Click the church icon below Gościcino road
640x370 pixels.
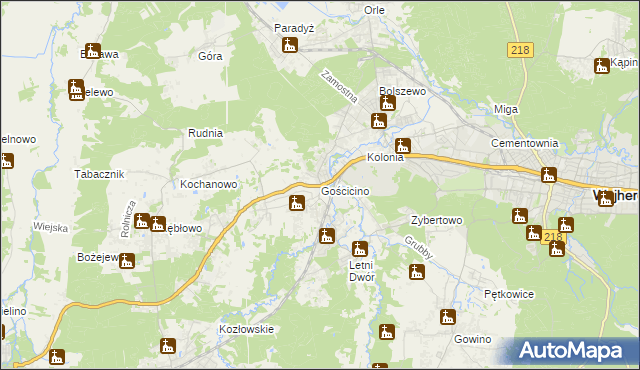pyautogui.click(x=297, y=203)
